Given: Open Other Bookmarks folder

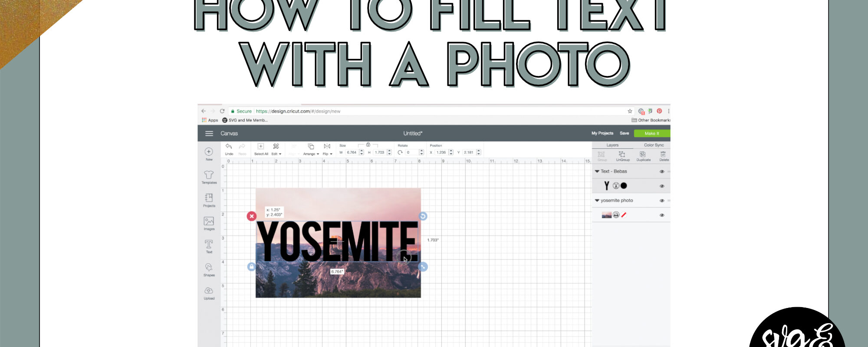Looking at the screenshot, I should coord(651,120).
